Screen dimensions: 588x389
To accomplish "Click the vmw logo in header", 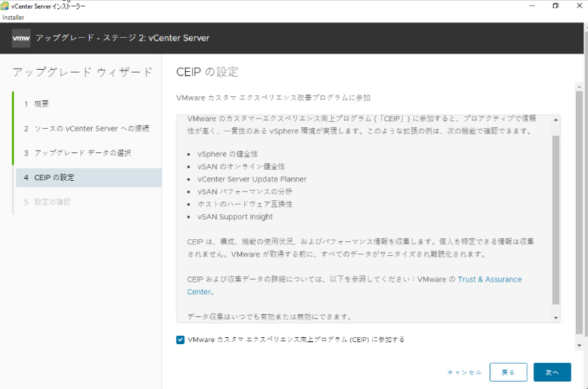I will click(21, 38).
